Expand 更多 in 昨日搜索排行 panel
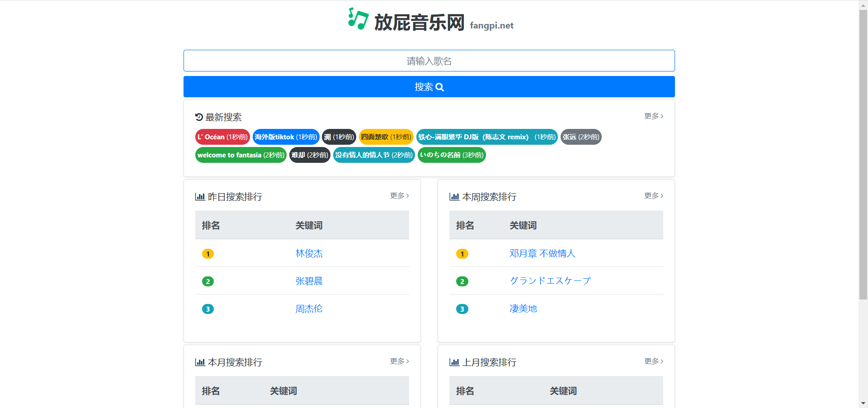868x408 pixels. click(399, 196)
